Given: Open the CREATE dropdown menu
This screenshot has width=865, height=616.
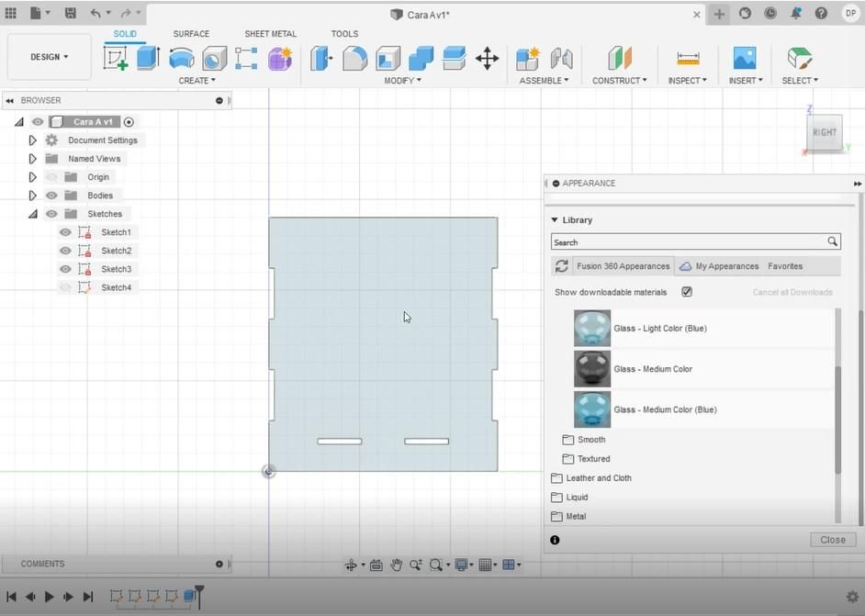Looking at the screenshot, I should pos(197,81).
